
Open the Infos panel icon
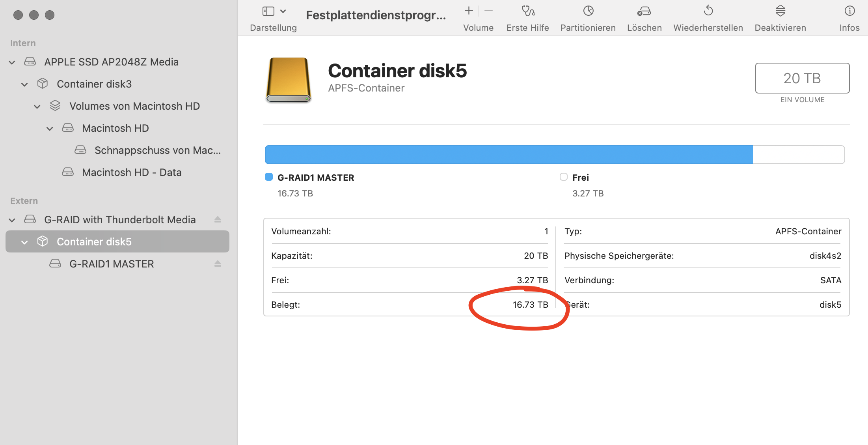[849, 11]
